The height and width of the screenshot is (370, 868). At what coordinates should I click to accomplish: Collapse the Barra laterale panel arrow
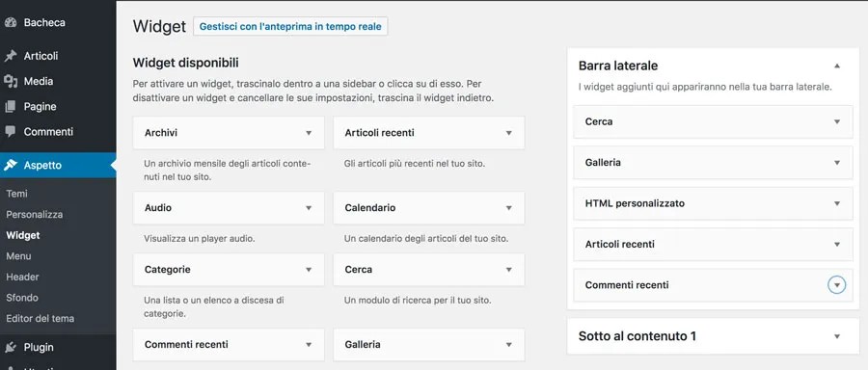pyautogui.click(x=837, y=66)
